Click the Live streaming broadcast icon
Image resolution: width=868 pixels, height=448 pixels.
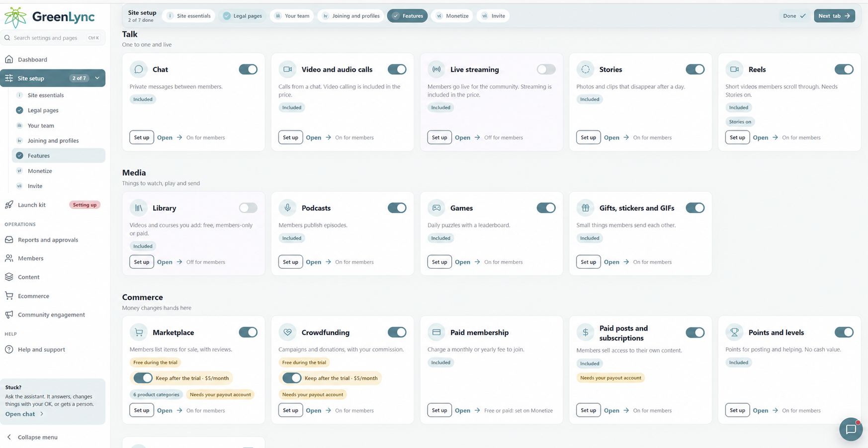(x=436, y=70)
